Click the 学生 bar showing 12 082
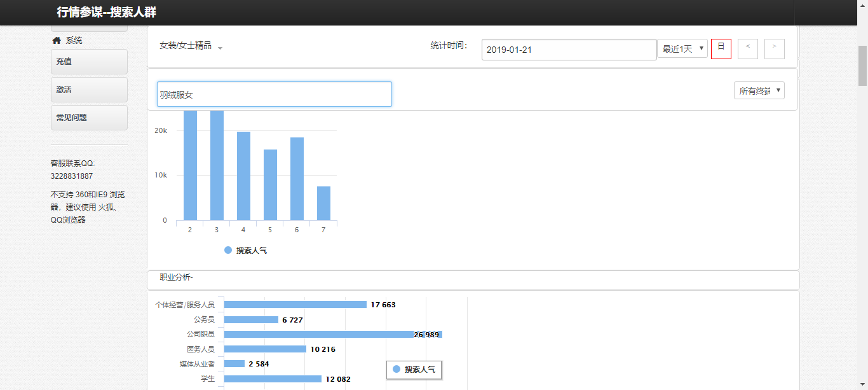 [273, 379]
